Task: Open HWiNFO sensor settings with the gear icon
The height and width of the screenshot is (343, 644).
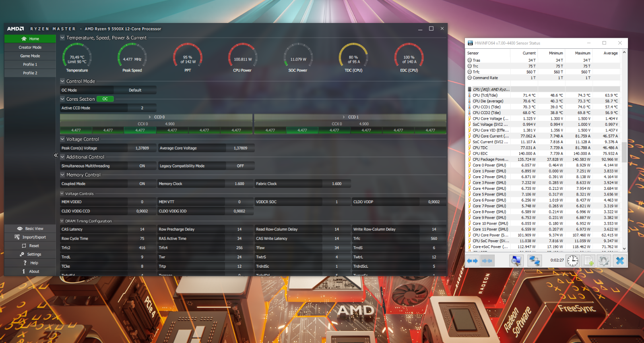Action: tap(603, 261)
